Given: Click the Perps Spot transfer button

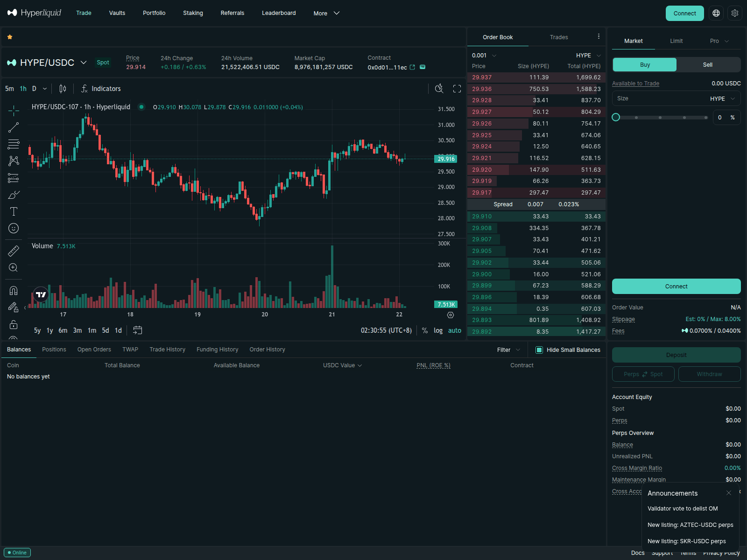Looking at the screenshot, I should pyautogui.click(x=643, y=374).
